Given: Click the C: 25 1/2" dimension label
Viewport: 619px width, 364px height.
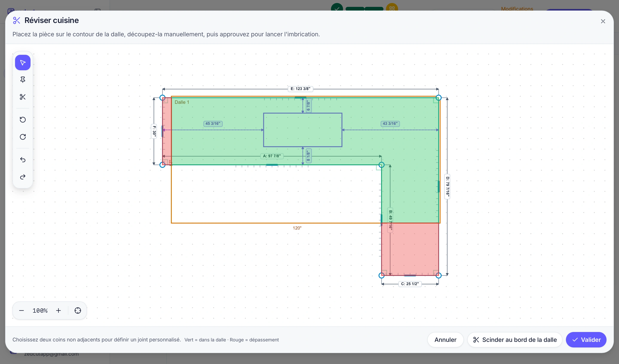Looking at the screenshot, I should pyautogui.click(x=410, y=284).
